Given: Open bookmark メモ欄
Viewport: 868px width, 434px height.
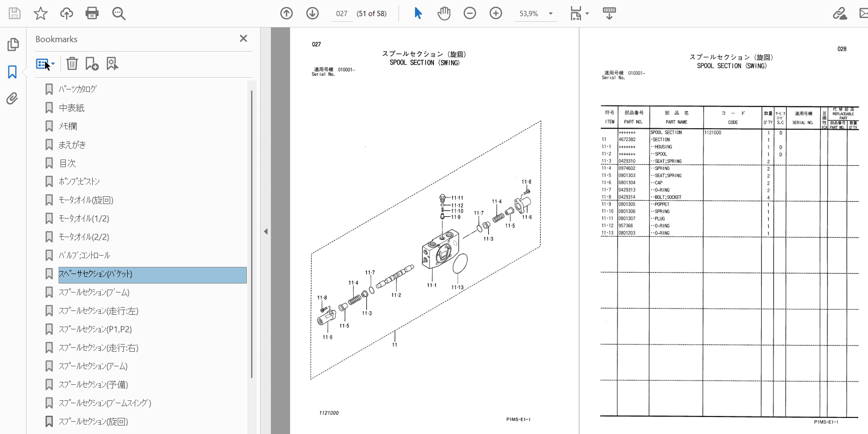Looking at the screenshot, I should point(68,126).
